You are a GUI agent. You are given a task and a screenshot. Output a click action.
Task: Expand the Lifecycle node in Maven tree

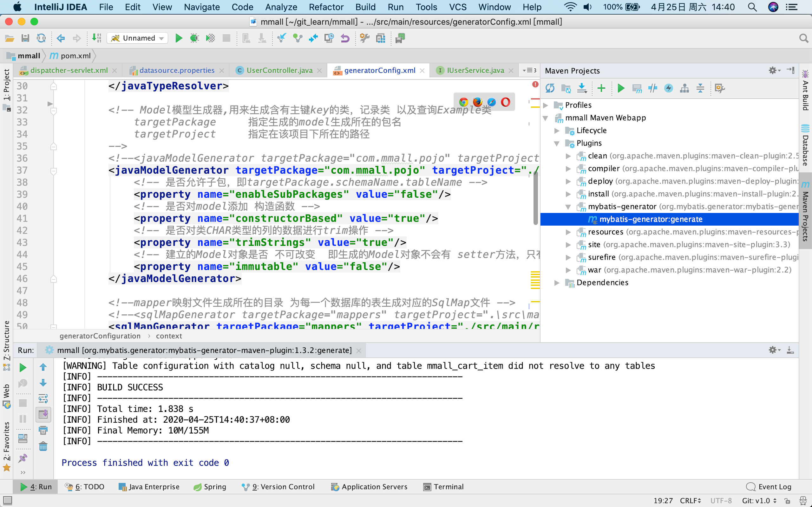pyautogui.click(x=557, y=131)
